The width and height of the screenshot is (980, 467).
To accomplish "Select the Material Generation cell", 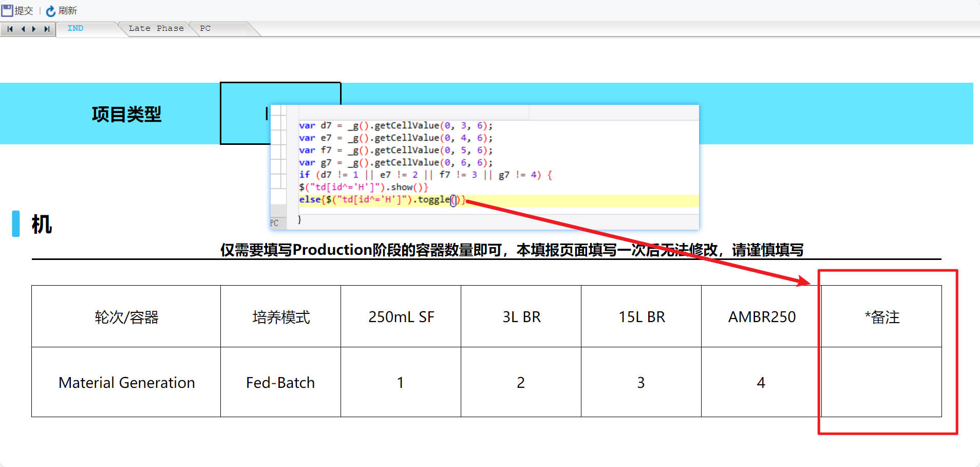I will click(126, 382).
